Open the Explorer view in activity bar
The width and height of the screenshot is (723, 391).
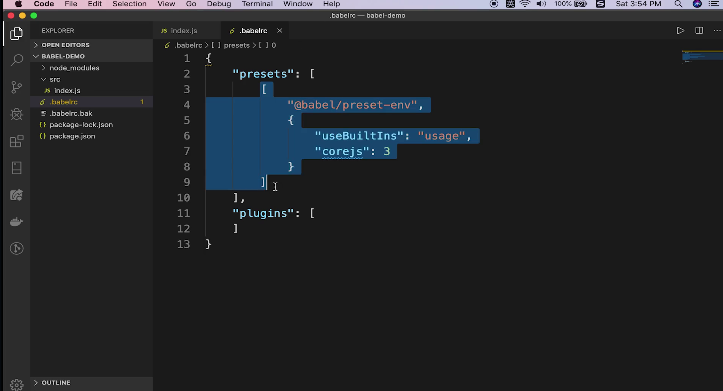point(17,33)
